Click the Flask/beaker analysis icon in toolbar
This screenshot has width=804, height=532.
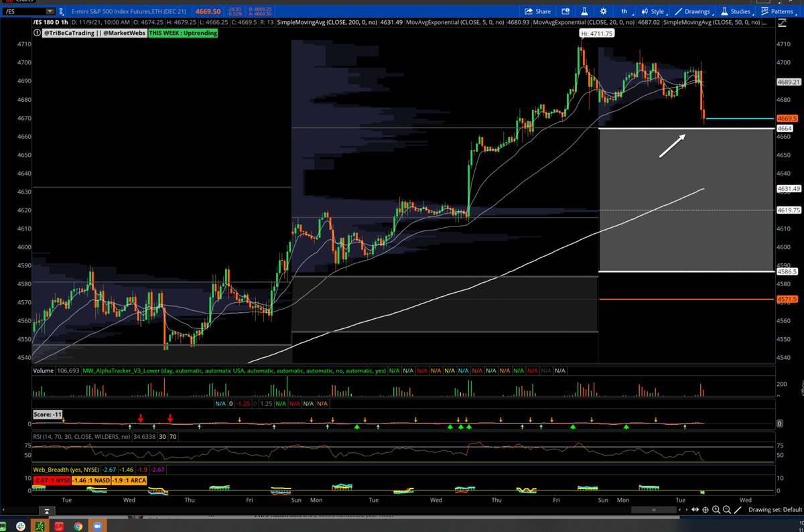click(x=584, y=11)
